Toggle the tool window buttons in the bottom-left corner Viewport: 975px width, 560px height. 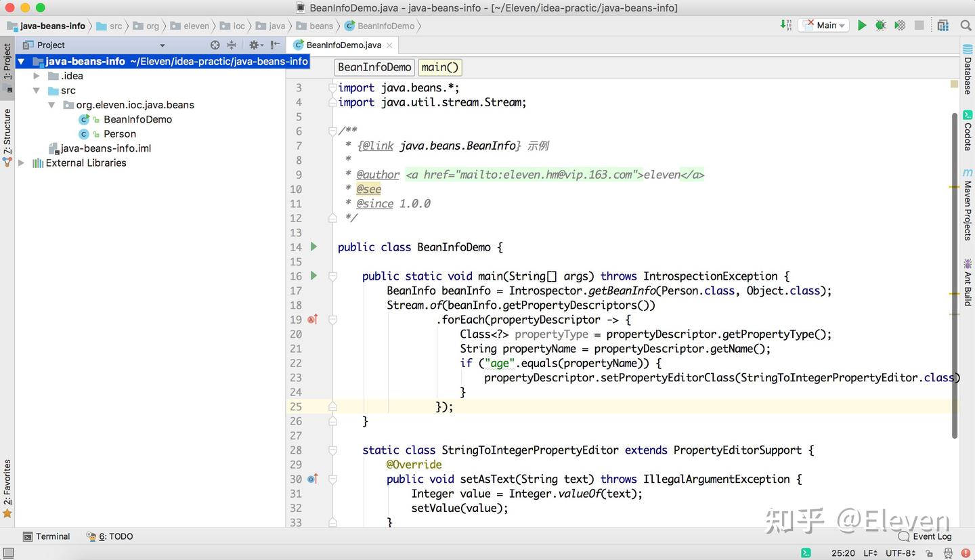pos(7,553)
